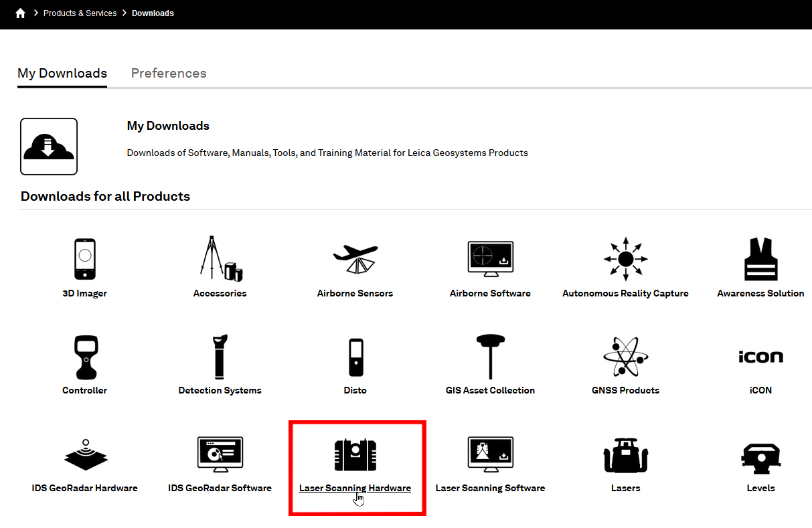
Task: Click Downloads breadcrumb item
Action: pos(153,13)
